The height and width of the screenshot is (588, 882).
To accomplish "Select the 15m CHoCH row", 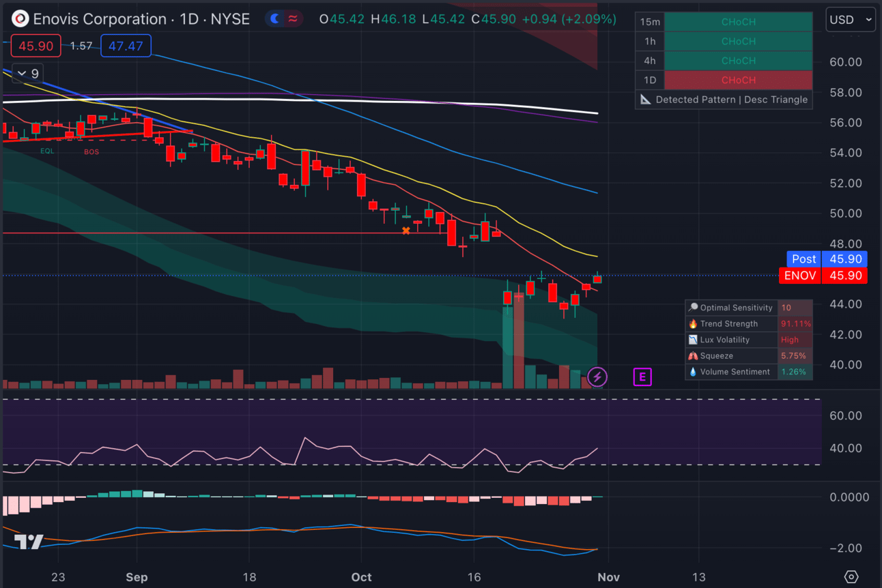I will [724, 22].
